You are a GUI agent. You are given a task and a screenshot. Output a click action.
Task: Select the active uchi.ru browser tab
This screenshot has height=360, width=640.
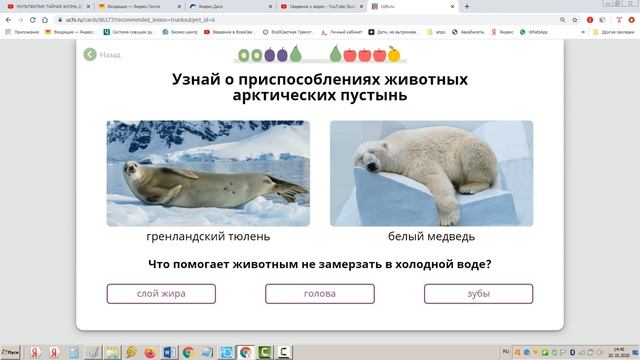(412, 7)
